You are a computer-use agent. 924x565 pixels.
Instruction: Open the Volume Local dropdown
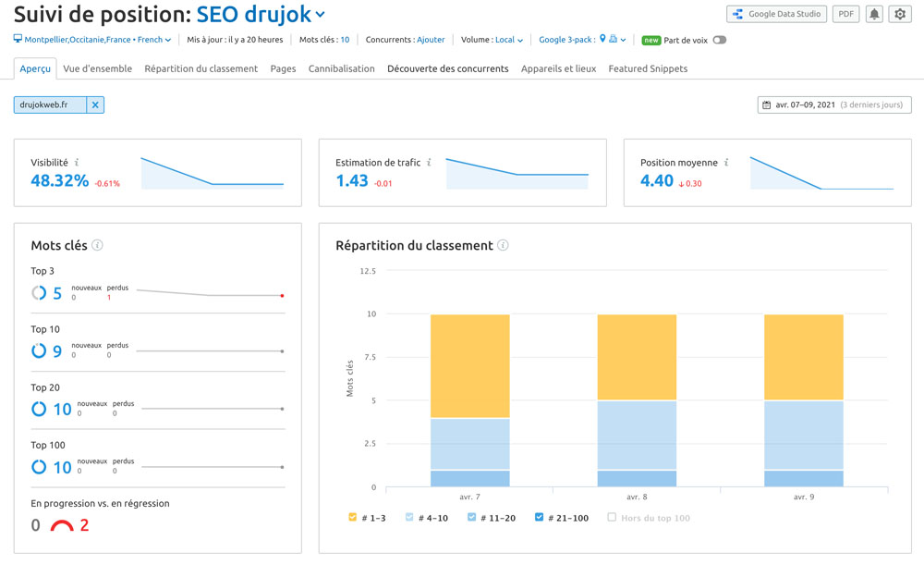pyautogui.click(x=509, y=40)
